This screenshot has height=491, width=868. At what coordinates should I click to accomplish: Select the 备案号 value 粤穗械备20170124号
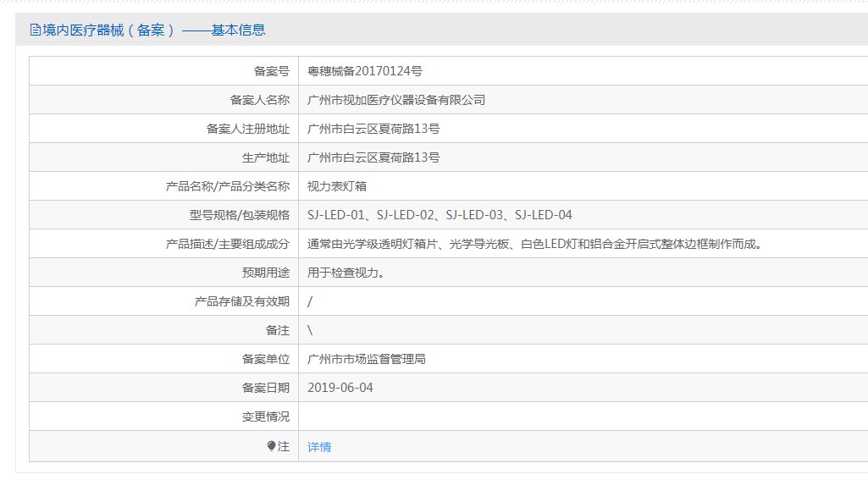pyautogui.click(x=365, y=71)
